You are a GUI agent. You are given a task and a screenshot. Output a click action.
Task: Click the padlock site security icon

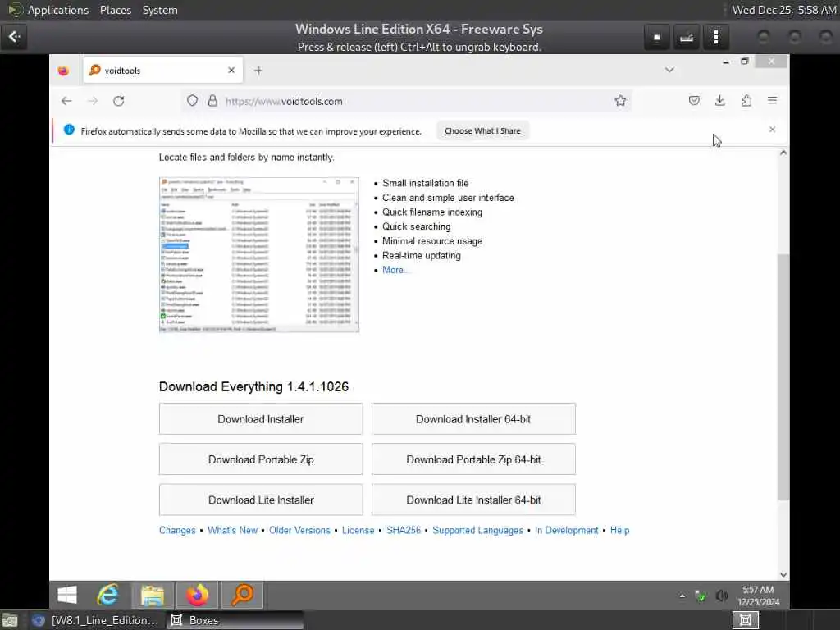pos(212,101)
